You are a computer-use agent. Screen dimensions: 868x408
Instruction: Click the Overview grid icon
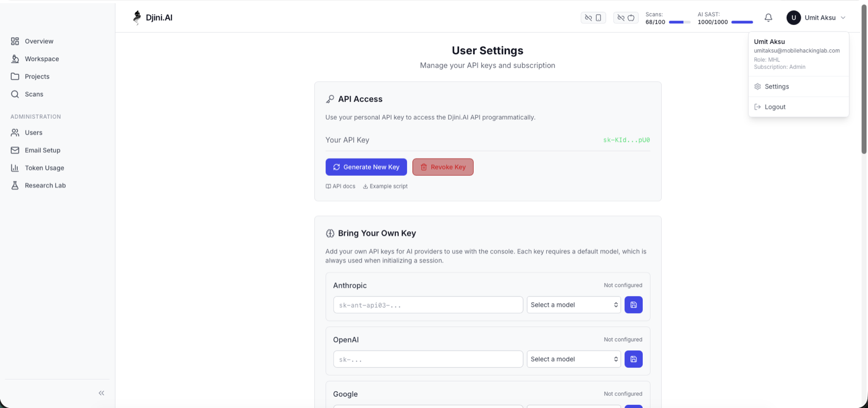tap(15, 41)
